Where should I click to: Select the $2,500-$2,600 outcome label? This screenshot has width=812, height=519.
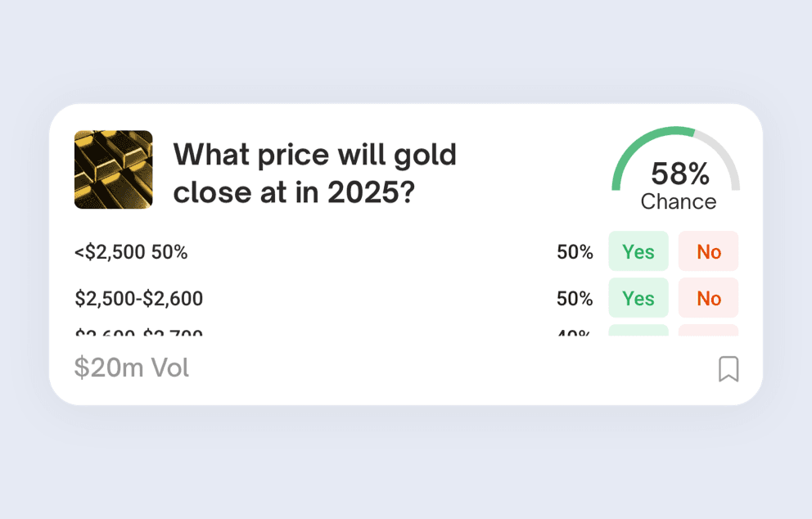pyautogui.click(x=138, y=299)
